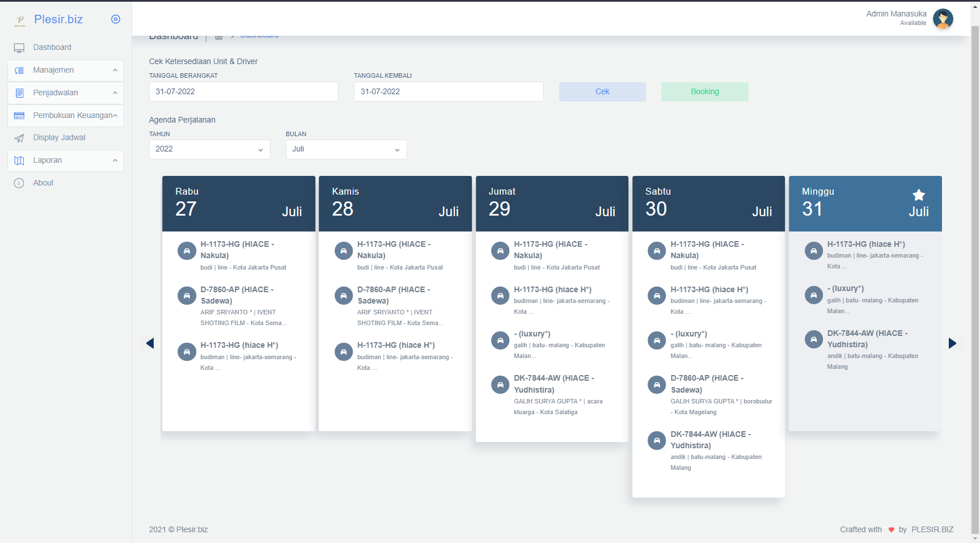Open the gear icon next to Plesir.biz
980x543 pixels.
coord(116,19)
